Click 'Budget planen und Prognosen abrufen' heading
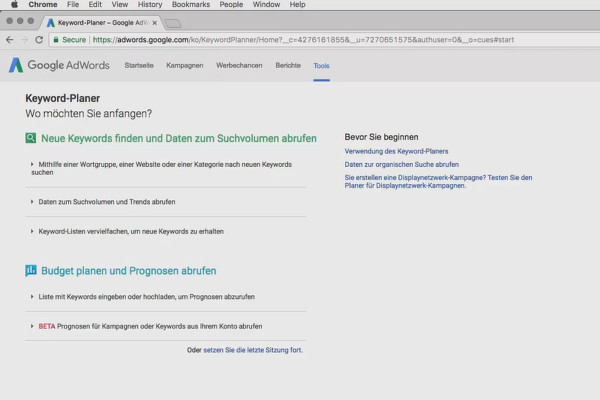Image resolution: width=600 pixels, height=400 pixels. pyautogui.click(x=129, y=271)
